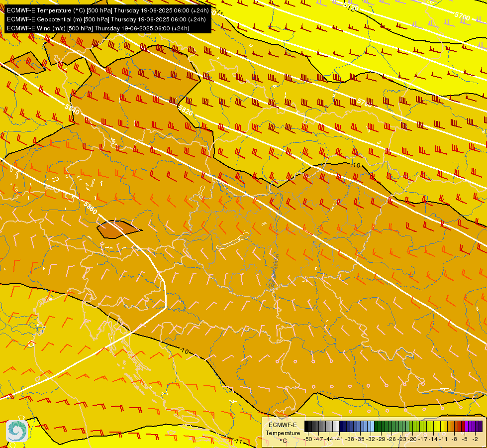Click the spiral weather logo icon
The width and height of the screenshot is (487, 448).
click(17, 431)
